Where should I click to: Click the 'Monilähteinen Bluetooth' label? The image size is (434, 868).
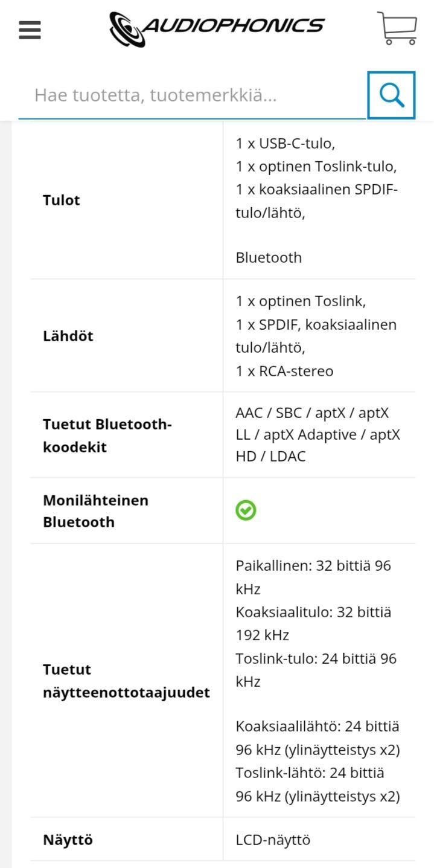click(95, 511)
